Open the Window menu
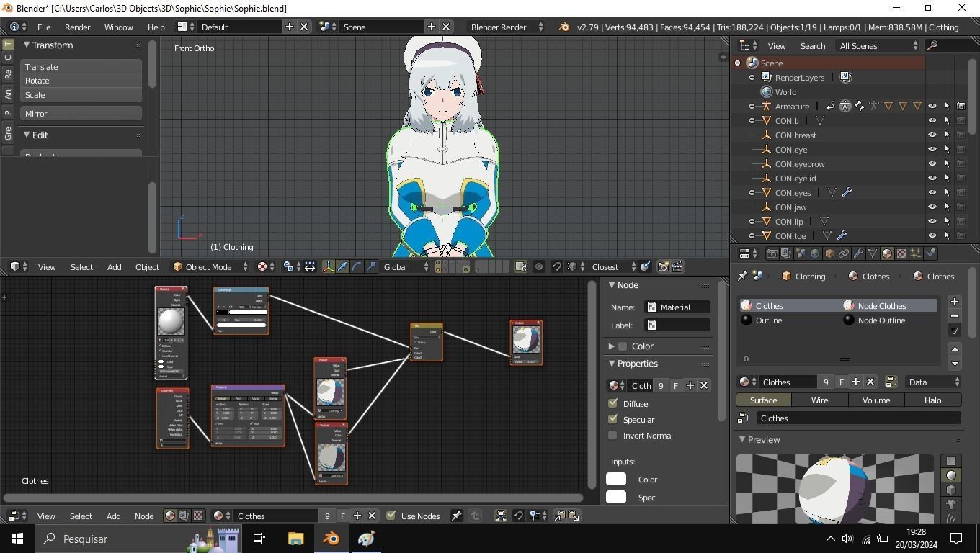Image resolution: width=980 pixels, height=553 pixels. (118, 27)
